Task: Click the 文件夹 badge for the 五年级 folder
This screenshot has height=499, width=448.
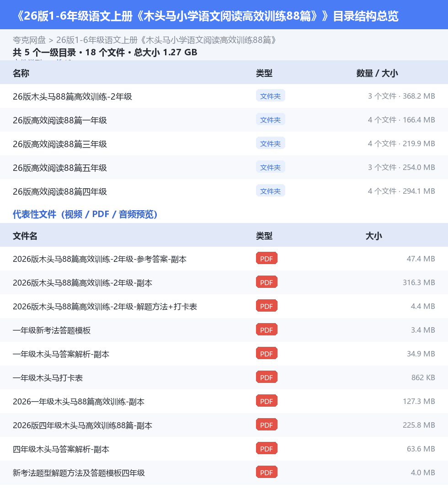Action: 270,167
